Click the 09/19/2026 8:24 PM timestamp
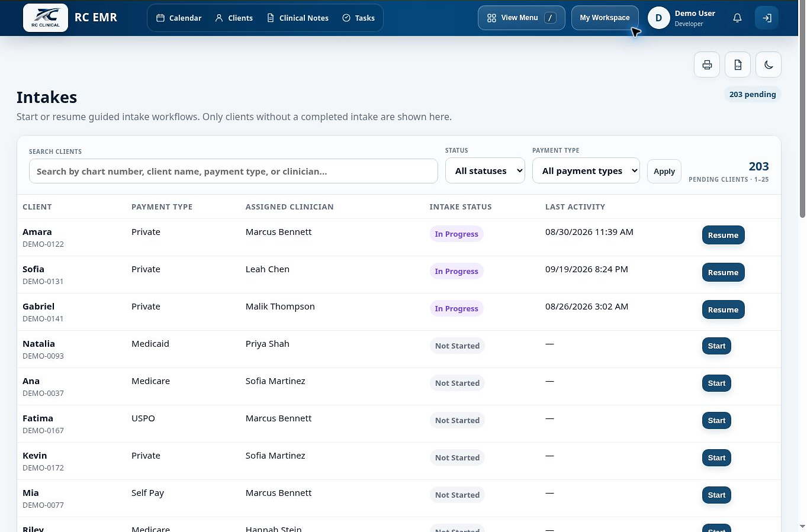807x532 pixels. pyautogui.click(x=587, y=269)
